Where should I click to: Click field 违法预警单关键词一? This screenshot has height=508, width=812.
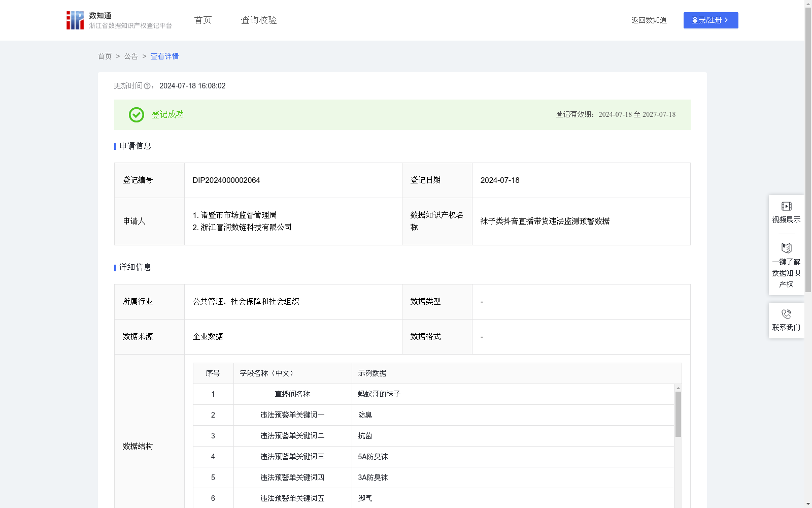(x=292, y=415)
